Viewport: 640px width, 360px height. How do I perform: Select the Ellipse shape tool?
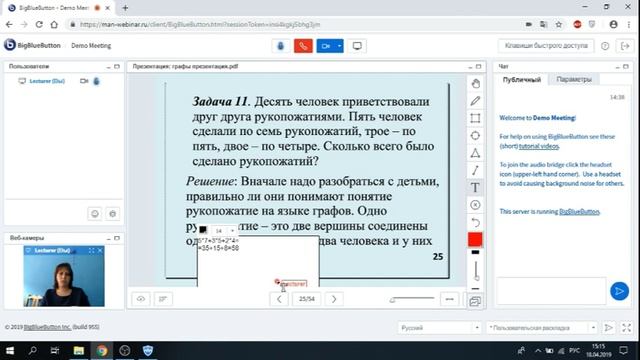click(475, 136)
